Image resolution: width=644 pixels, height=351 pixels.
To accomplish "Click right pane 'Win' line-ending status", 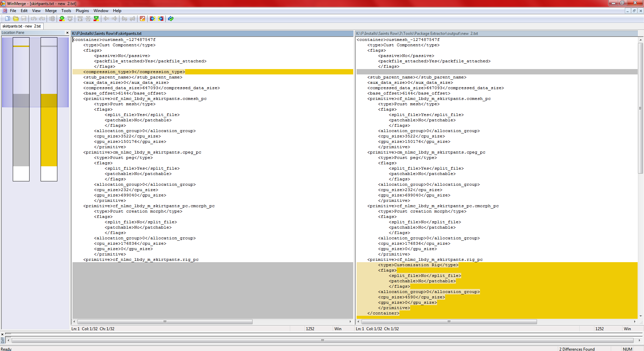I will [627, 329].
